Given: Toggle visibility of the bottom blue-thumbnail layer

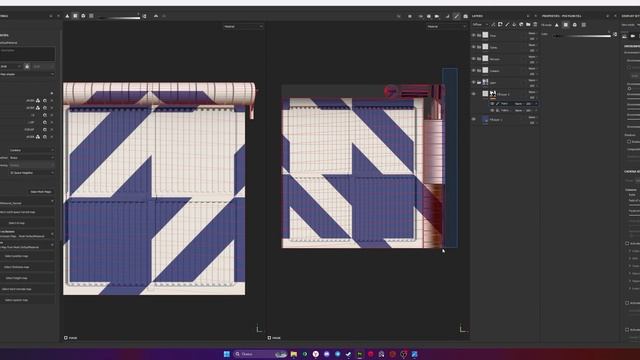Looking at the screenshot, I should click(474, 120).
